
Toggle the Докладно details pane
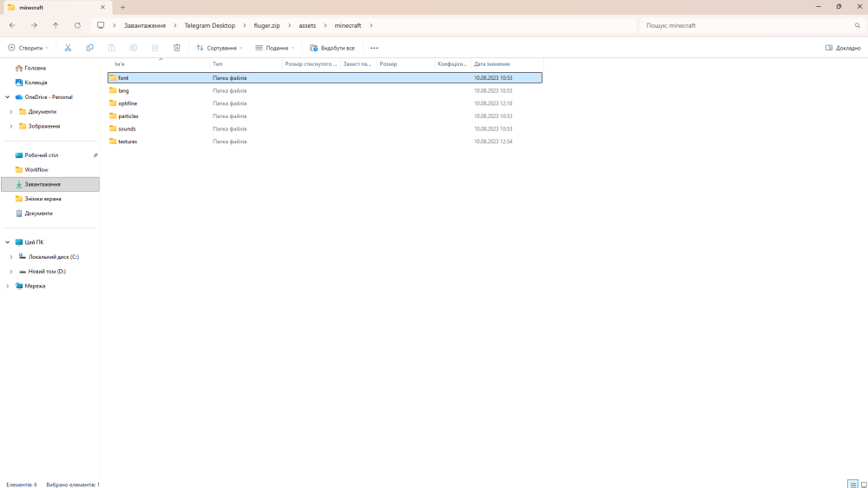pyautogui.click(x=843, y=48)
